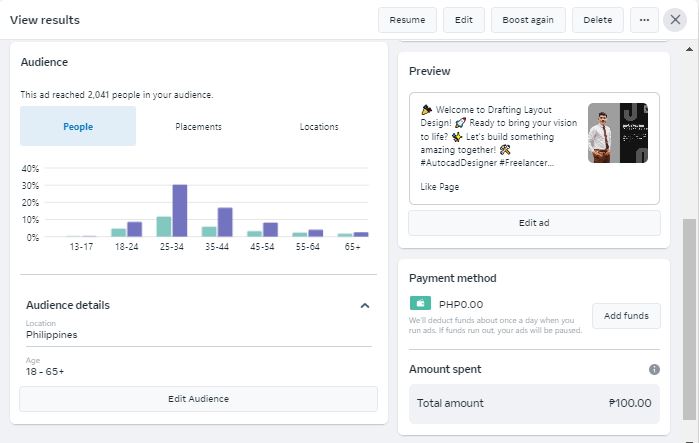Click the vertical scrollbar thumb
This screenshot has width=699, height=443.
tap(689, 320)
